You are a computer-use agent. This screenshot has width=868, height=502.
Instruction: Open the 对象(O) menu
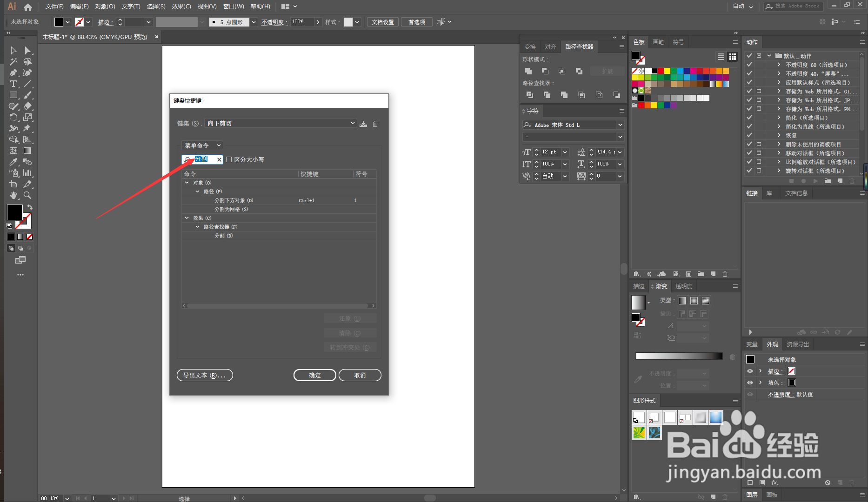(x=105, y=7)
